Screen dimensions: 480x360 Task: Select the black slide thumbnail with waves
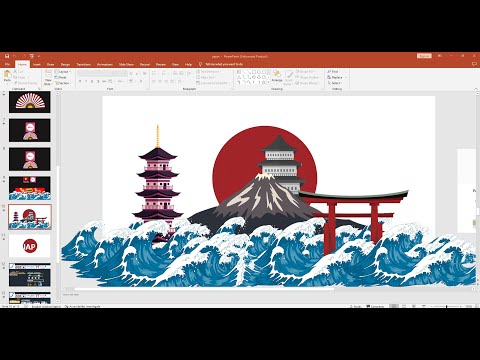coord(30,188)
